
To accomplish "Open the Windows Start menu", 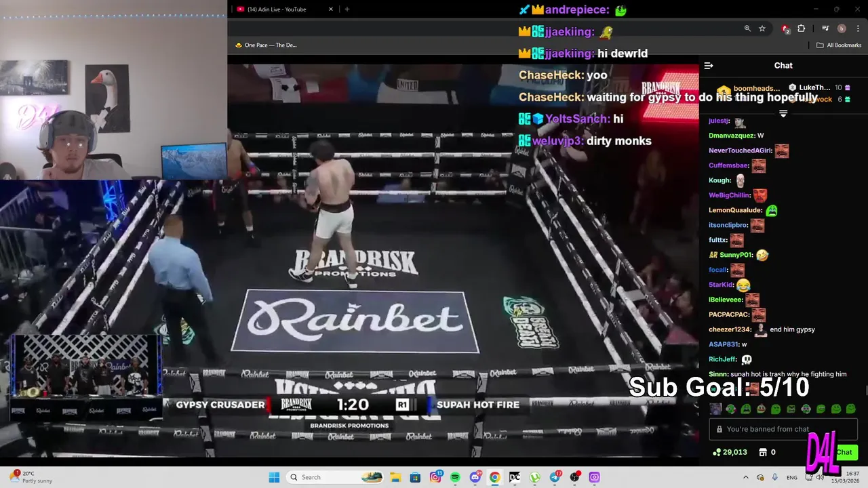I will 274,477.
